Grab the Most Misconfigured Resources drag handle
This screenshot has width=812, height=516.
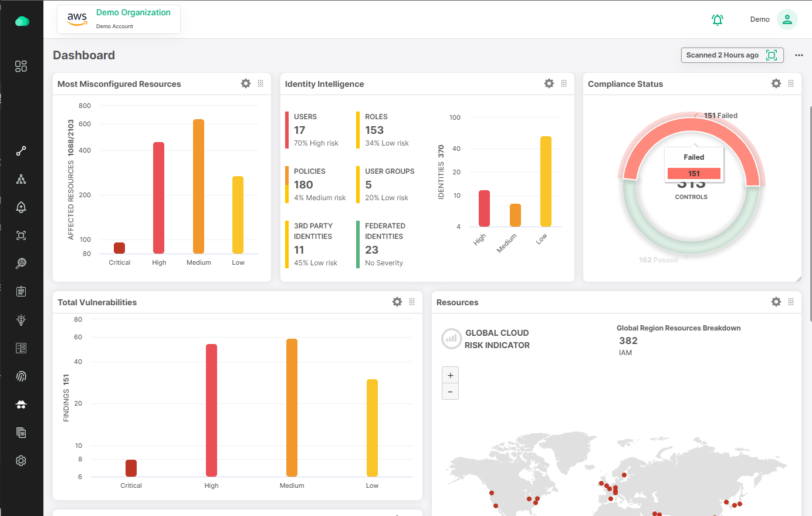point(260,84)
